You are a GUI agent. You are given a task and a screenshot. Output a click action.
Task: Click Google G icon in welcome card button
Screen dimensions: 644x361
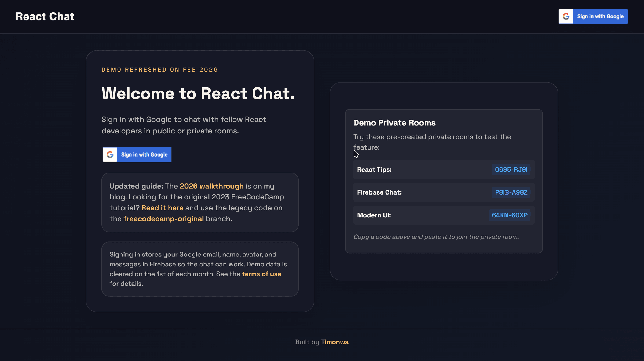coord(110,155)
